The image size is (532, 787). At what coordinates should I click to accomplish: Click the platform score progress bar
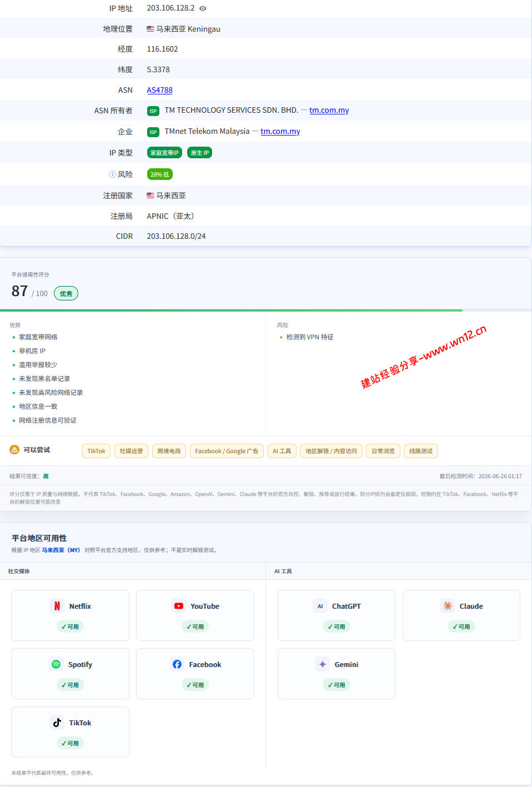tap(266, 310)
